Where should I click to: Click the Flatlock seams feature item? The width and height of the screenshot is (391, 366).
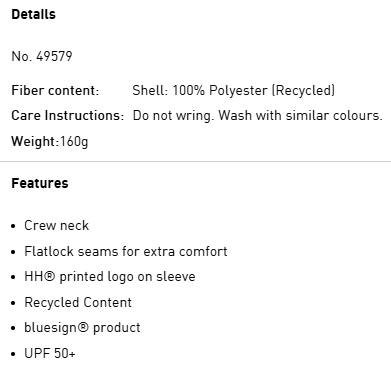[126, 251]
